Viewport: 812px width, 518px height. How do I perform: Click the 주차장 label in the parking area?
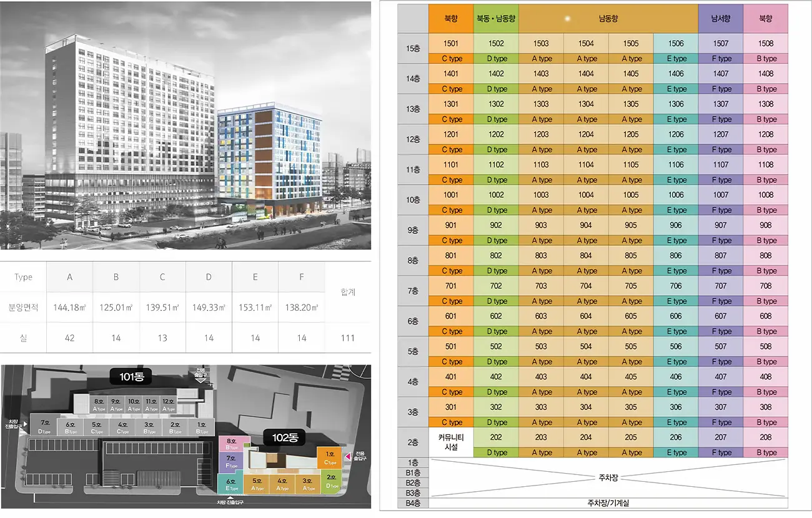608,477
